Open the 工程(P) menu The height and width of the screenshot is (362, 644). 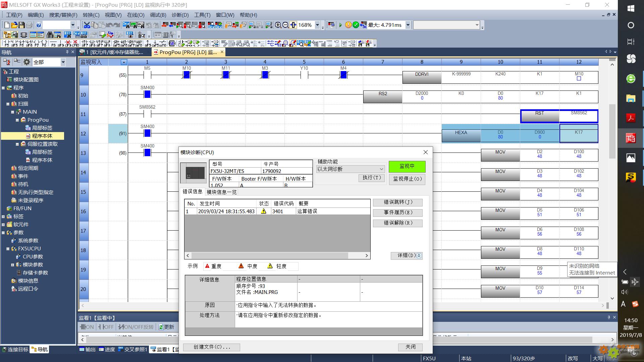click(x=14, y=15)
